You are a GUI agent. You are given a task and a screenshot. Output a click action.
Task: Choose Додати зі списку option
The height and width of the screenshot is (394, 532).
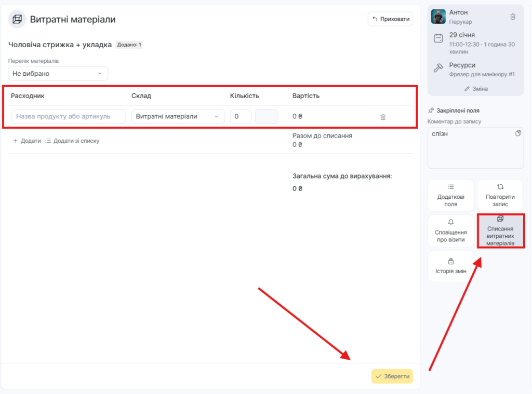(x=72, y=141)
